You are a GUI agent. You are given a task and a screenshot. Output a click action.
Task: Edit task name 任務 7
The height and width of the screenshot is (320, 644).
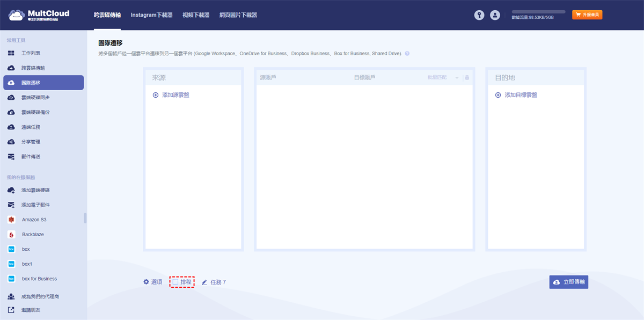point(214,282)
